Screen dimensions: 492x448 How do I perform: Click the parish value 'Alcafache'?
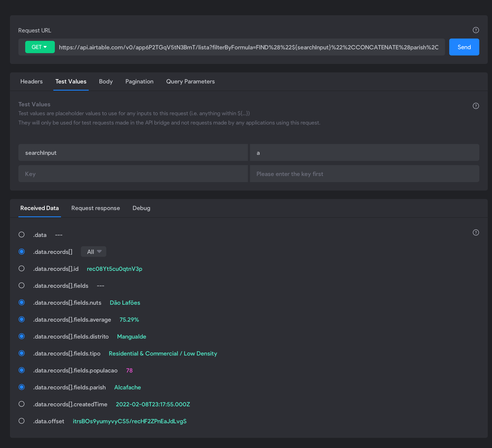coord(128,387)
